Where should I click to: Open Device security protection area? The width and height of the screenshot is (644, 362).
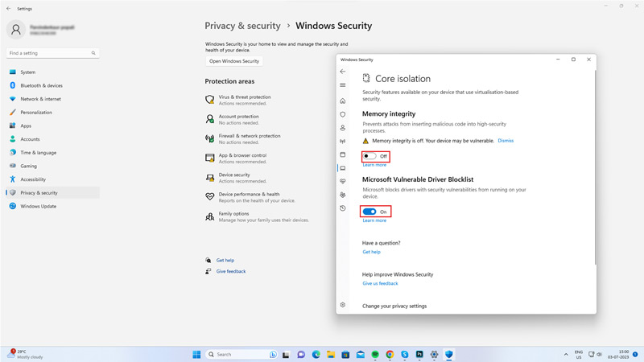tap(236, 178)
